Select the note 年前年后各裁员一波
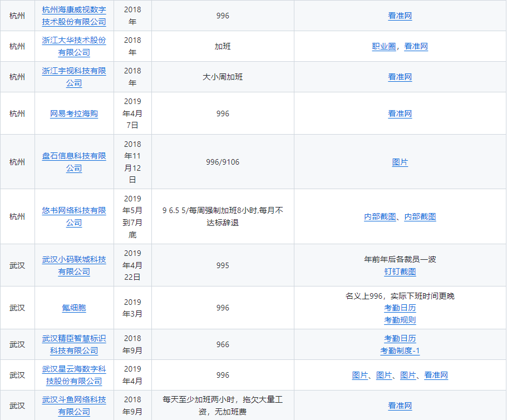This screenshot has height=420, width=507. (400, 259)
